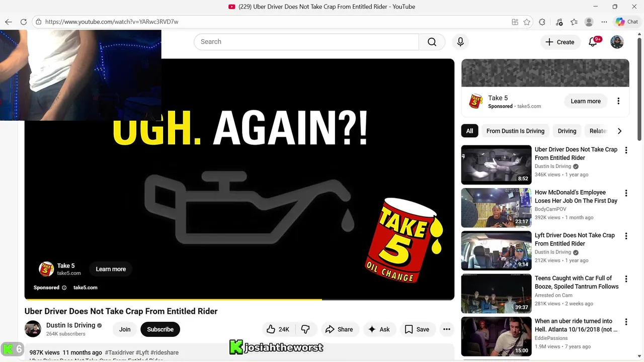644x362 pixels.
Task: Click Learn more on the video ad overlay
Action: tap(111, 269)
